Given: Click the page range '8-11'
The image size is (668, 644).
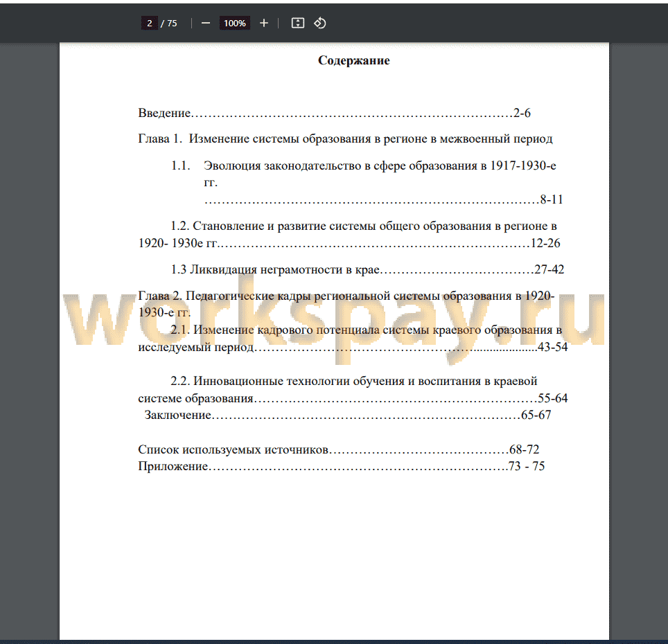Looking at the screenshot, I should pyautogui.click(x=552, y=199).
